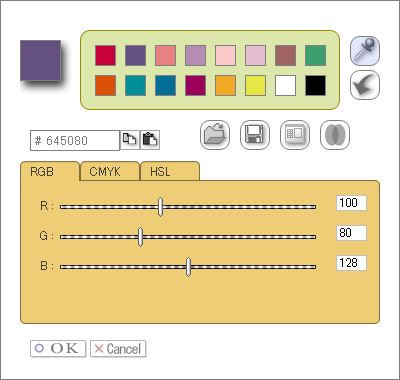Select the yellow swatch
Viewport: 400px width, 380px height.
(255, 86)
